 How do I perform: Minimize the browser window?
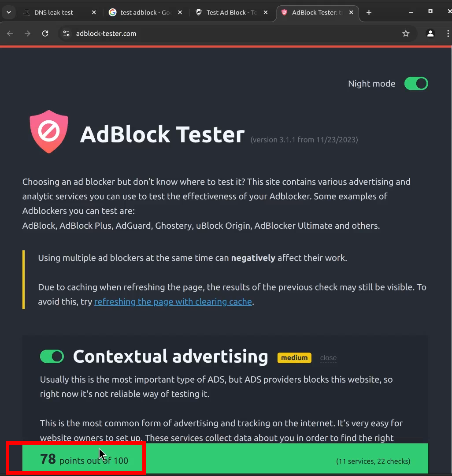(411, 12)
